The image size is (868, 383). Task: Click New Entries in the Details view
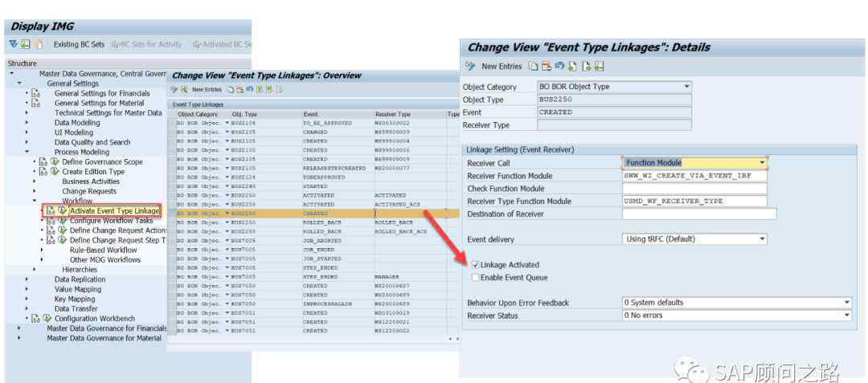[x=502, y=67]
